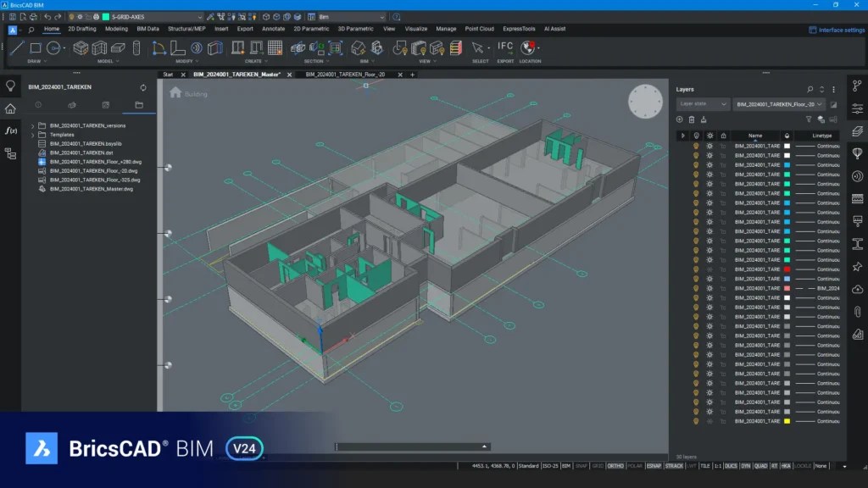The image size is (868, 488).
Task: Select the Location tool on the ribbon
Action: (x=527, y=48)
